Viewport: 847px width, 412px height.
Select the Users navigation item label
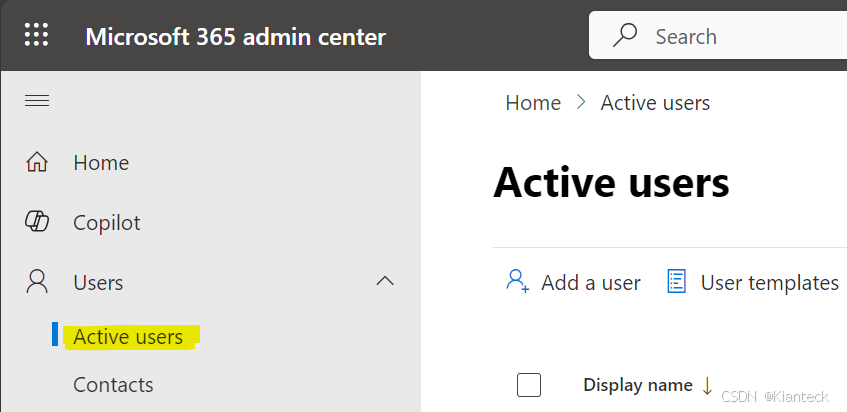point(98,282)
